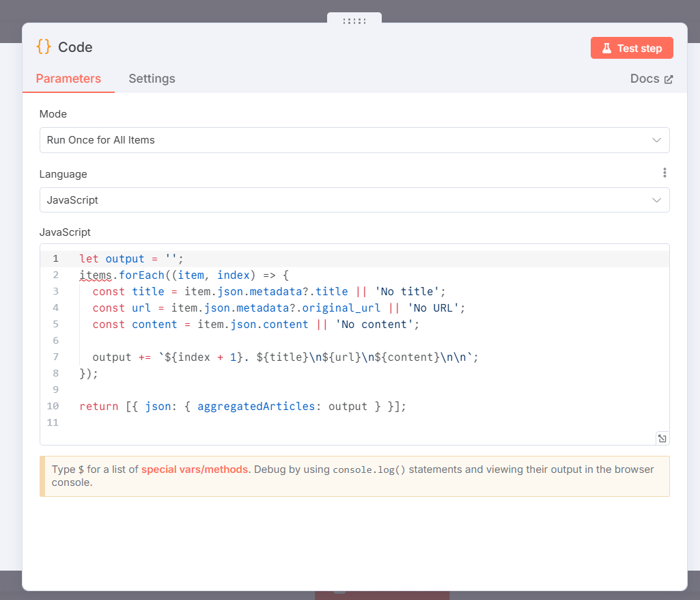Image resolution: width=700 pixels, height=600 pixels.
Task: Open the Language dropdown showing JavaScript
Action: (354, 200)
